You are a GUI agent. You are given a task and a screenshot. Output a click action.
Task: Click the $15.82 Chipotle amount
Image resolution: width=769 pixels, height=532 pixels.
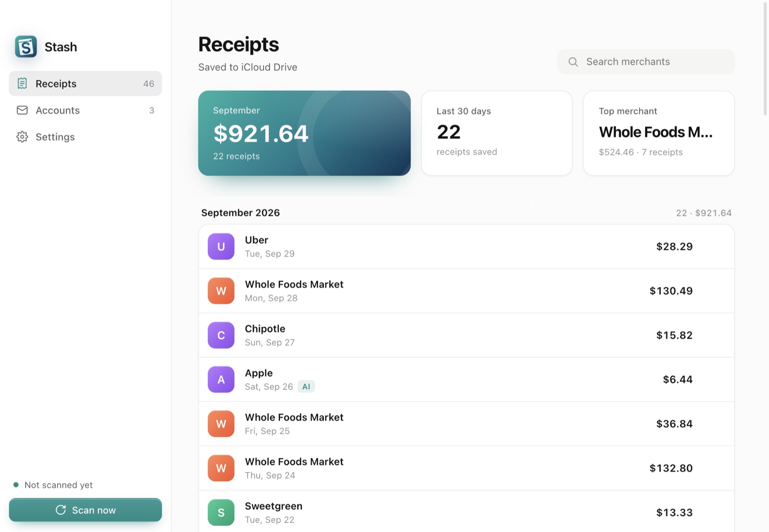click(674, 335)
